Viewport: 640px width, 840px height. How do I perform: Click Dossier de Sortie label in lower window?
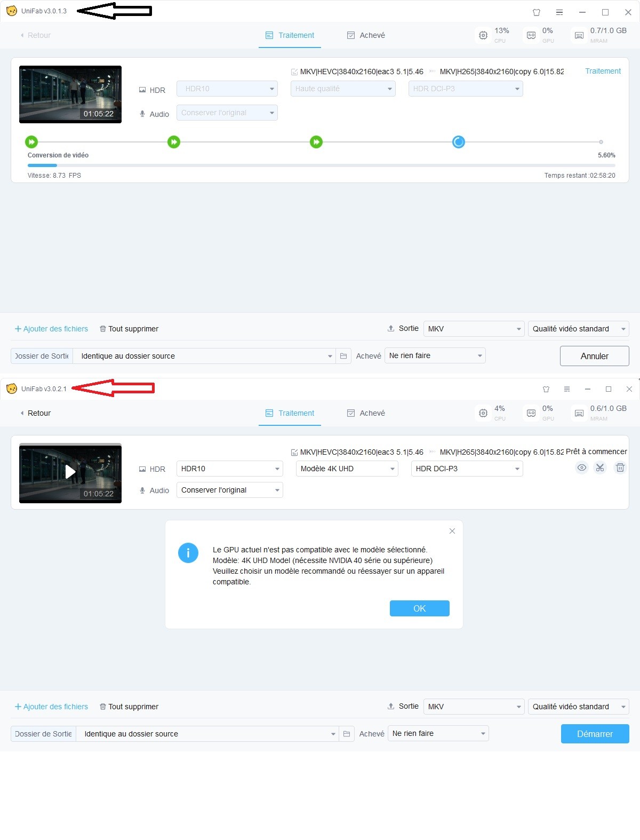[43, 734]
